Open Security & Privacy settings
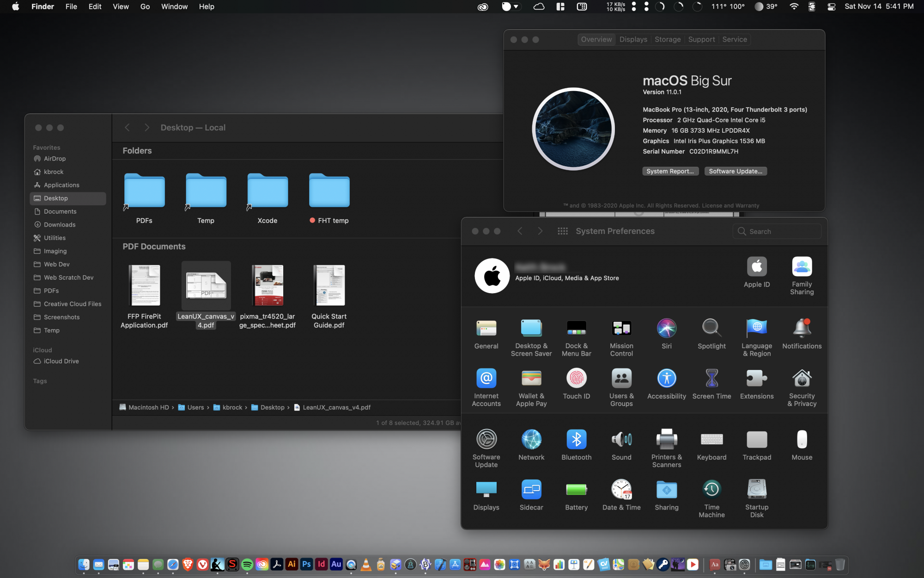The image size is (924, 578). pos(802,379)
